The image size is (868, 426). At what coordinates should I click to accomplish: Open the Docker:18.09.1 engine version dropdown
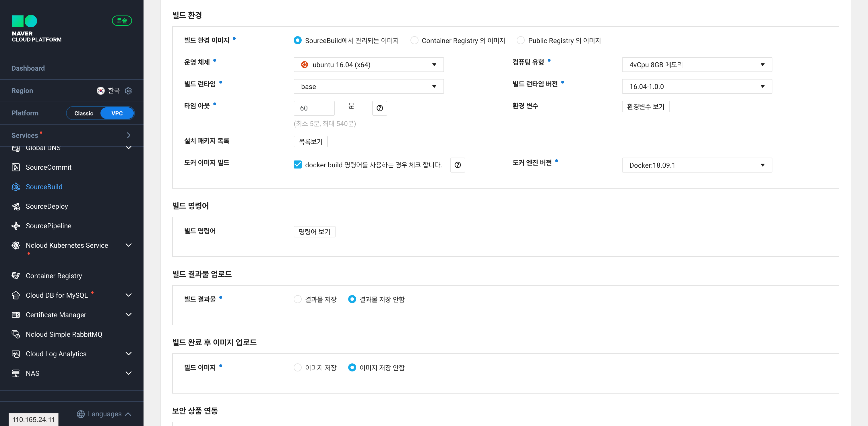tap(696, 165)
